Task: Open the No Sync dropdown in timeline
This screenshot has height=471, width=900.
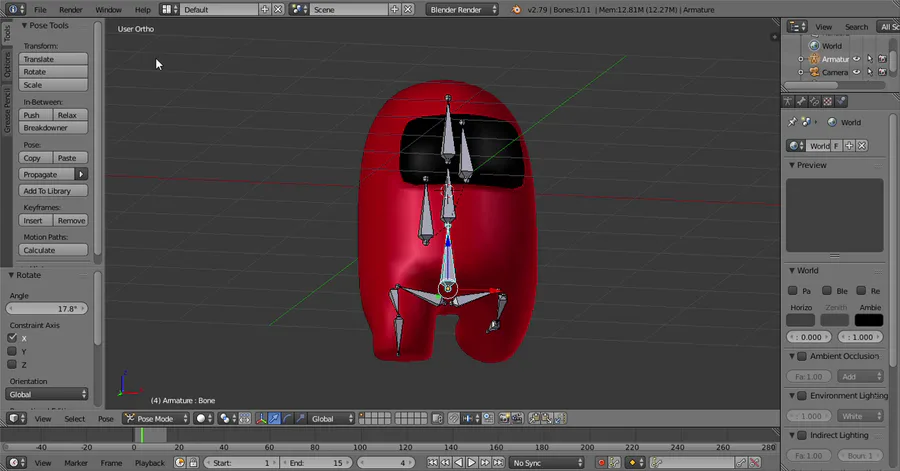Action: click(546, 463)
